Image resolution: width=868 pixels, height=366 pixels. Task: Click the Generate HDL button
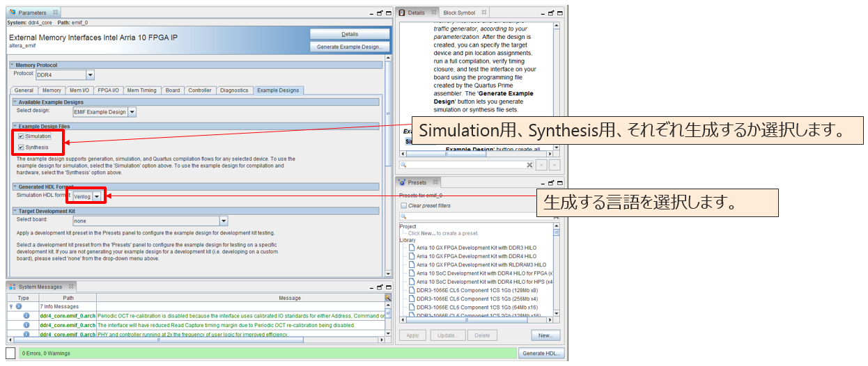(x=541, y=353)
